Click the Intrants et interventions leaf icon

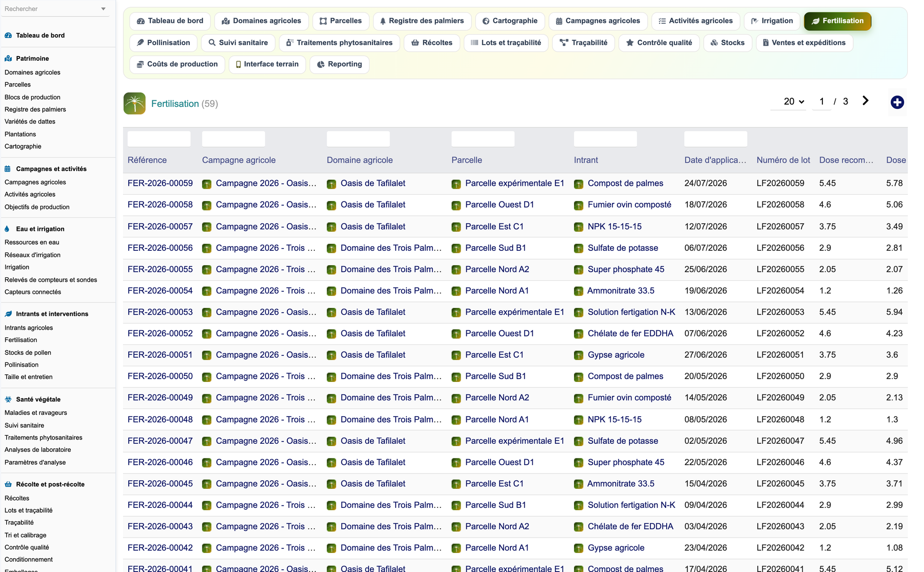8,314
